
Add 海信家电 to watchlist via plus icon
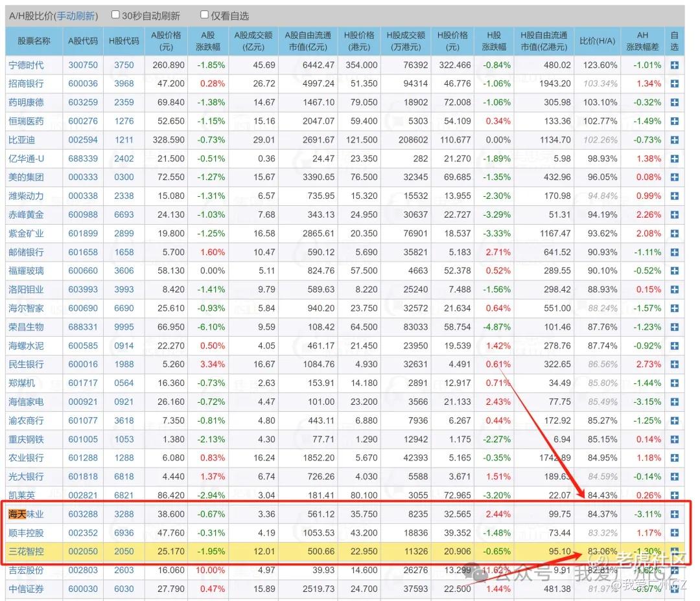click(x=674, y=402)
